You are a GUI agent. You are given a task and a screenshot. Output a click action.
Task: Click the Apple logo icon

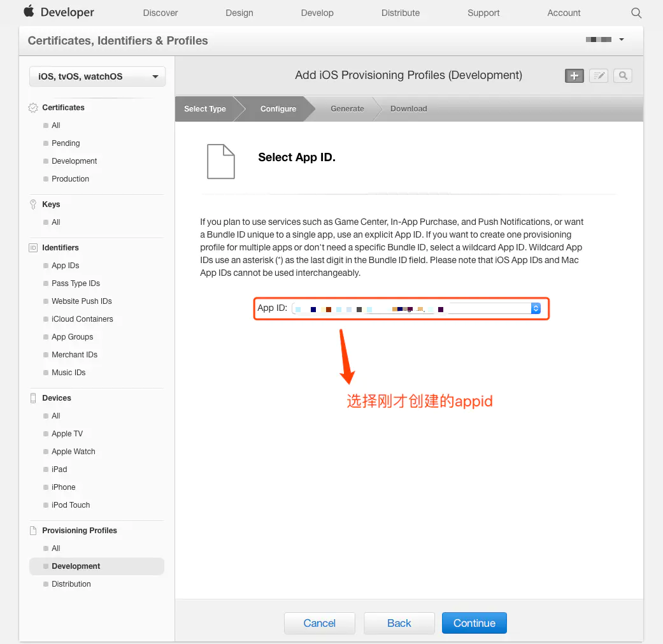(x=29, y=11)
